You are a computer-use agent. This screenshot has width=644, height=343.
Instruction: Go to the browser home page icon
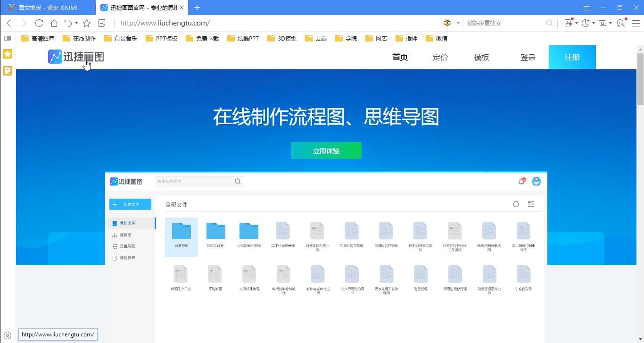(54, 23)
